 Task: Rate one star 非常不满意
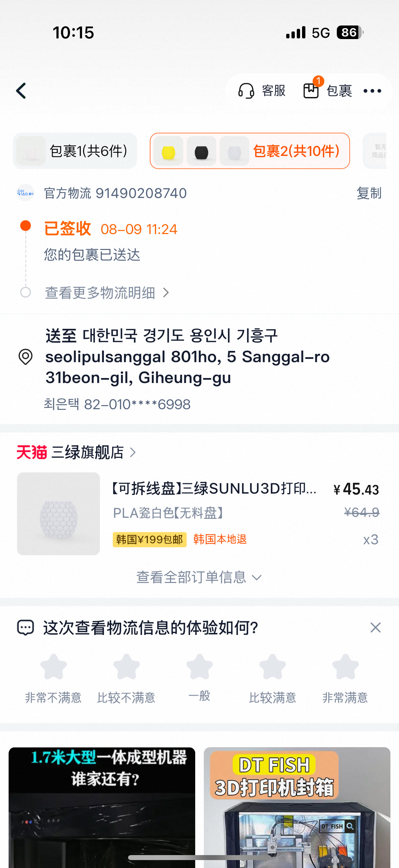pos(54,666)
